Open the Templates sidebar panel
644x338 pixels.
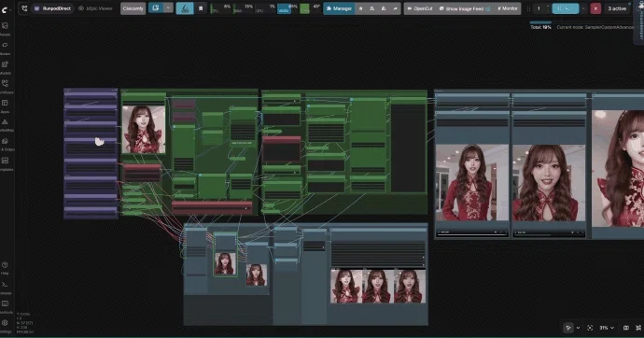click(5, 162)
